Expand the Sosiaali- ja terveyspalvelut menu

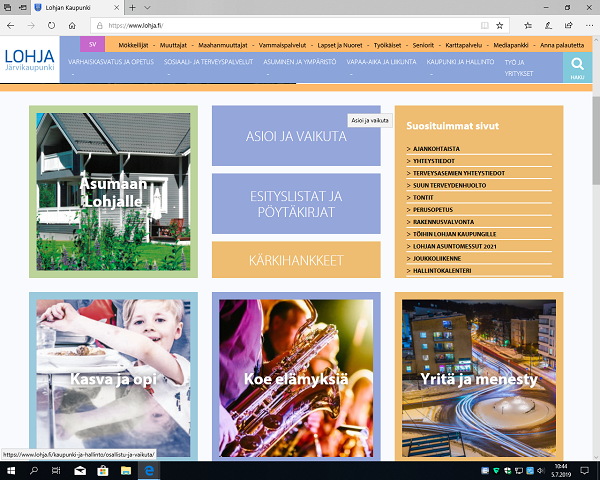click(208, 61)
